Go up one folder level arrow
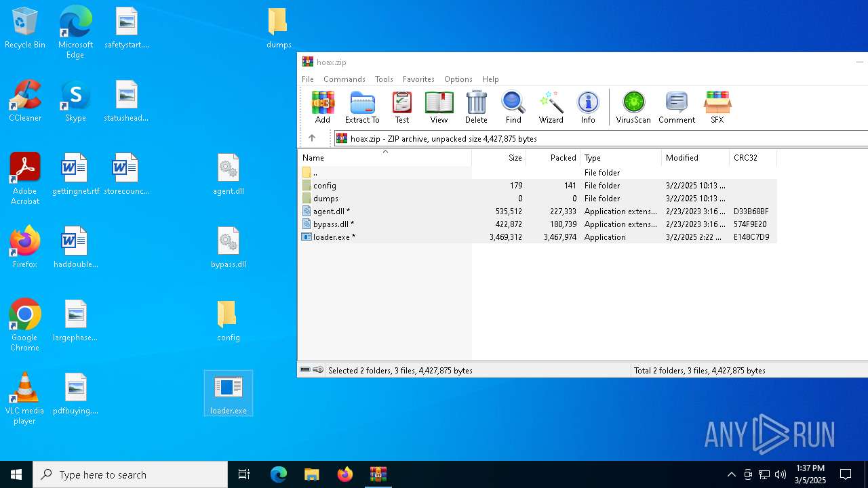The width and height of the screenshot is (868, 488). tap(312, 138)
